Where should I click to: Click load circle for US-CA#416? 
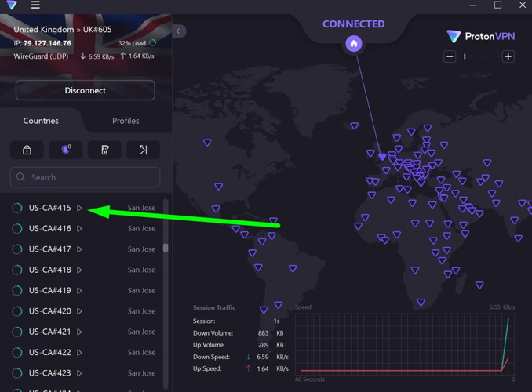click(x=16, y=229)
